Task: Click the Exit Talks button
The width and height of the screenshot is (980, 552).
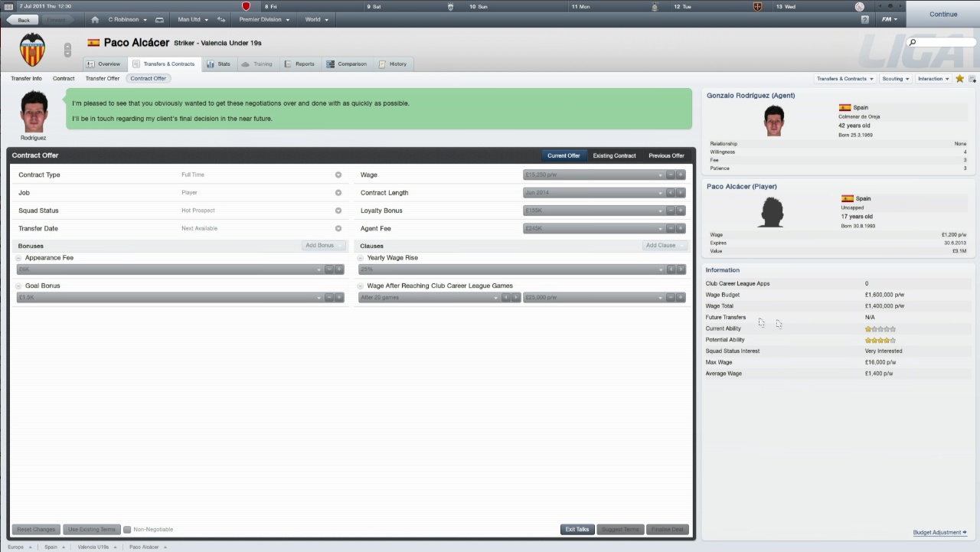Action: pos(577,529)
